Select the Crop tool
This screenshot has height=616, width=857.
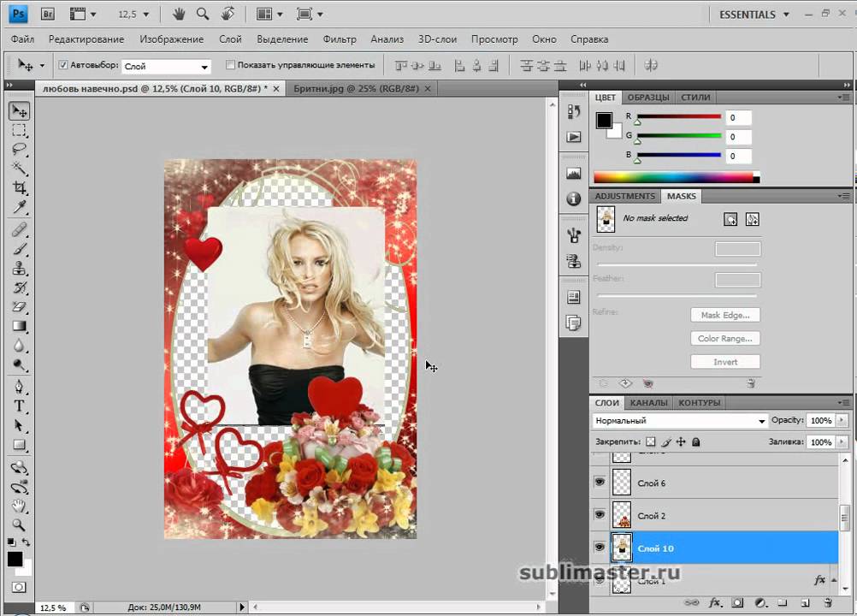coord(19,188)
